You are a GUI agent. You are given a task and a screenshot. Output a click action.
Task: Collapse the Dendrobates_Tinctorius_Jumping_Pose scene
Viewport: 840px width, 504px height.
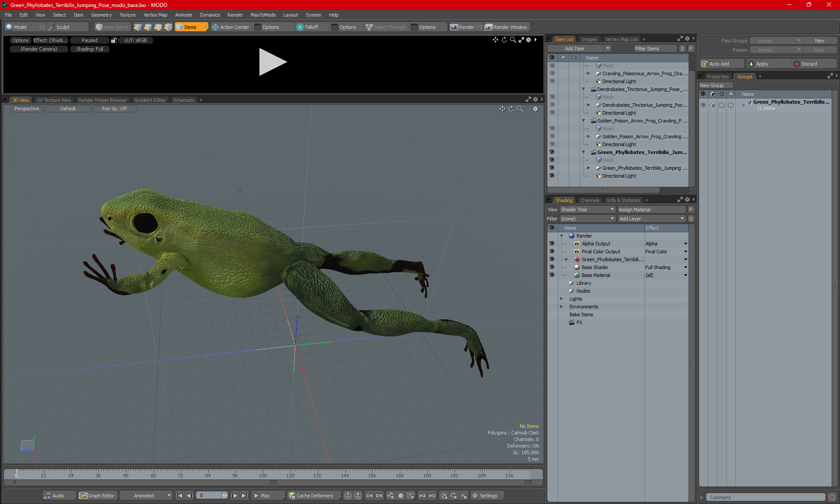coord(583,89)
